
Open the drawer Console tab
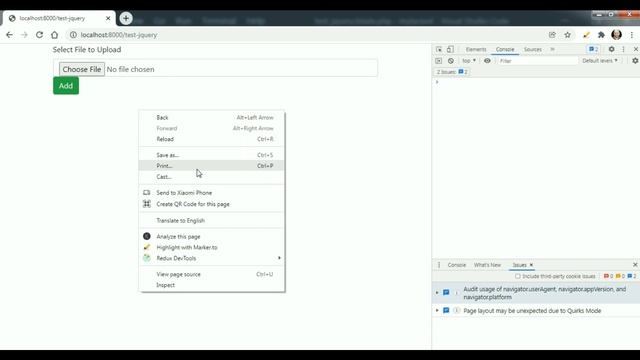click(456, 265)
